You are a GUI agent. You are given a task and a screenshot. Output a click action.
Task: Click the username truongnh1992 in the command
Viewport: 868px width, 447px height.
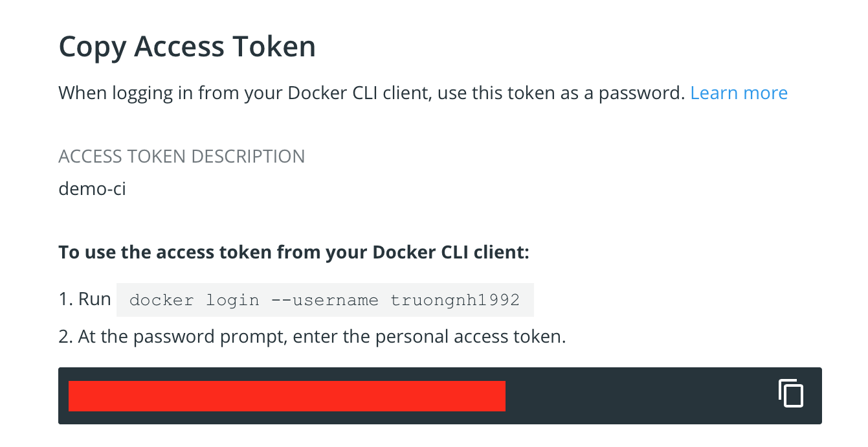455,301
